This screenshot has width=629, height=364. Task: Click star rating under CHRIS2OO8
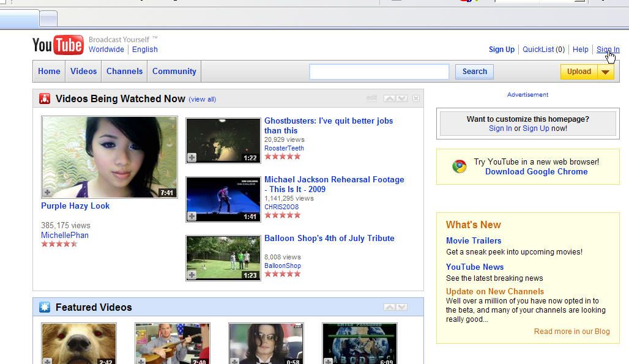pyautogui.click(x=283, y=215)
